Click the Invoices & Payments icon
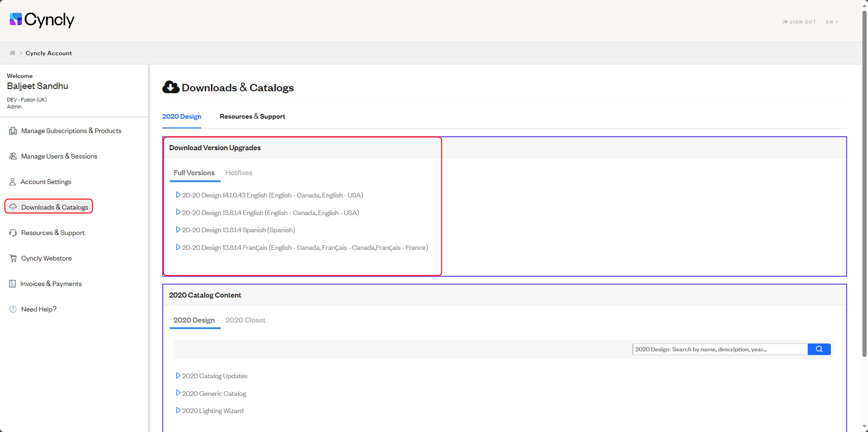The image size is (868, 432). [x=13, y=284]
